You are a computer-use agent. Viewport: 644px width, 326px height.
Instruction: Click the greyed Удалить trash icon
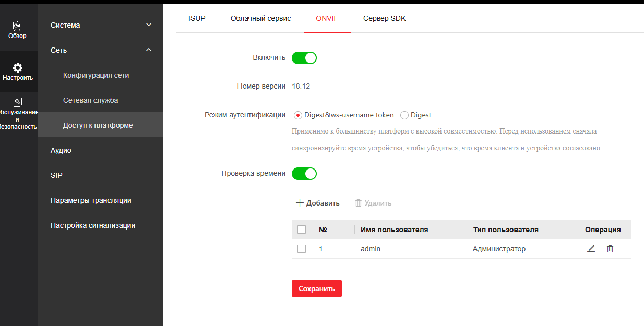tap(359, 203)
